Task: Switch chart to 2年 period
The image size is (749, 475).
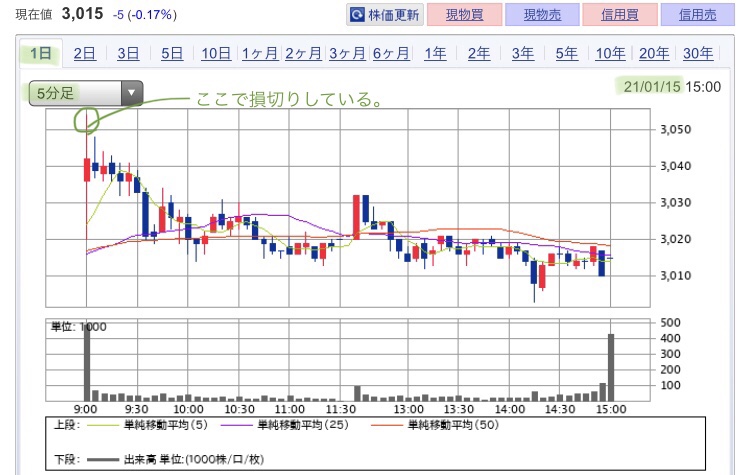Action: coord(479,54)
